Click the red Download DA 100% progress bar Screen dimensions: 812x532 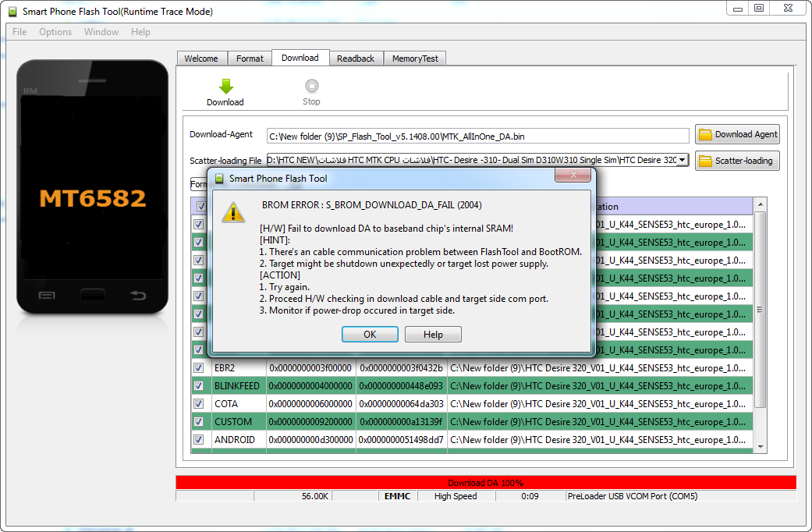pos(486,483)
